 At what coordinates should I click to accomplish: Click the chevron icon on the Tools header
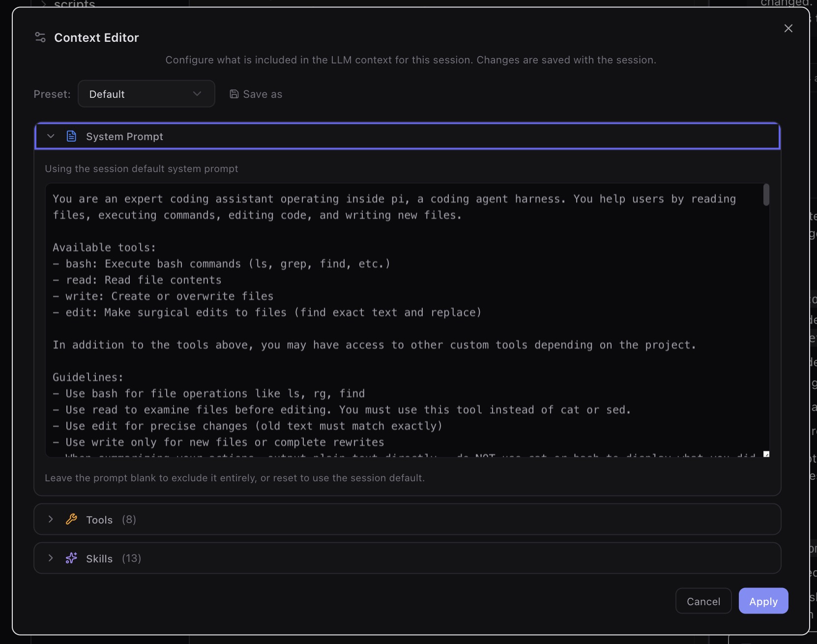pyautogui.click(x=50, y=519)
